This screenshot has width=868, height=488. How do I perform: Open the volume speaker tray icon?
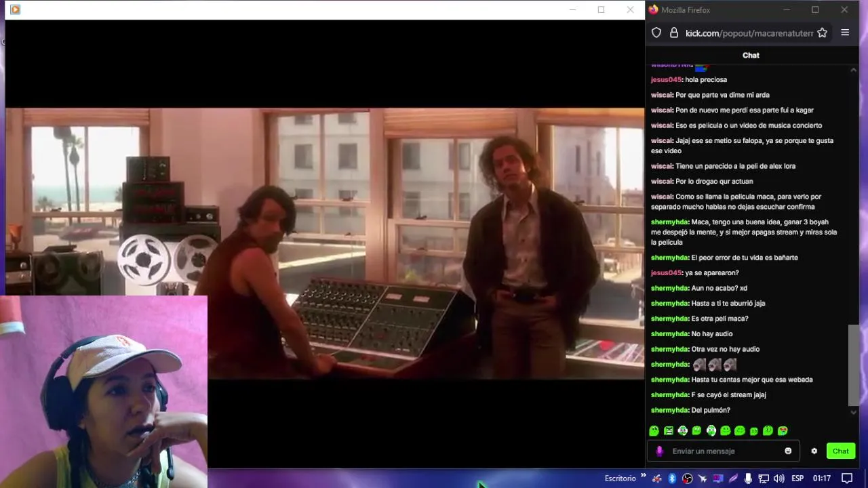click(778, 479)
